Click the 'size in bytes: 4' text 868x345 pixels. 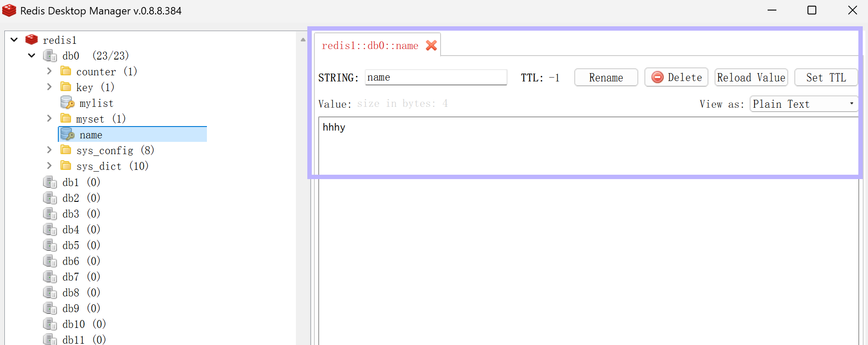pos(402,103)
